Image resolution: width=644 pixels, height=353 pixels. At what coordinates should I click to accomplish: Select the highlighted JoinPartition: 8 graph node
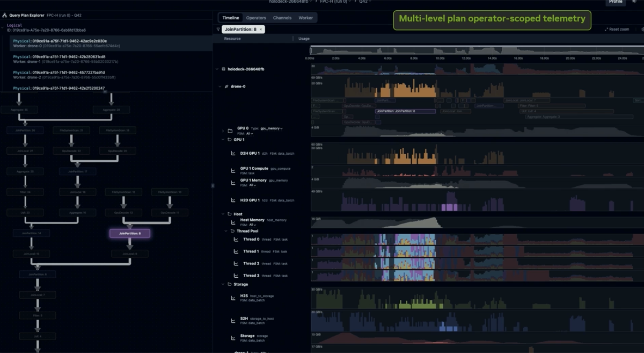pyautogui.click(x=130, y=233)
